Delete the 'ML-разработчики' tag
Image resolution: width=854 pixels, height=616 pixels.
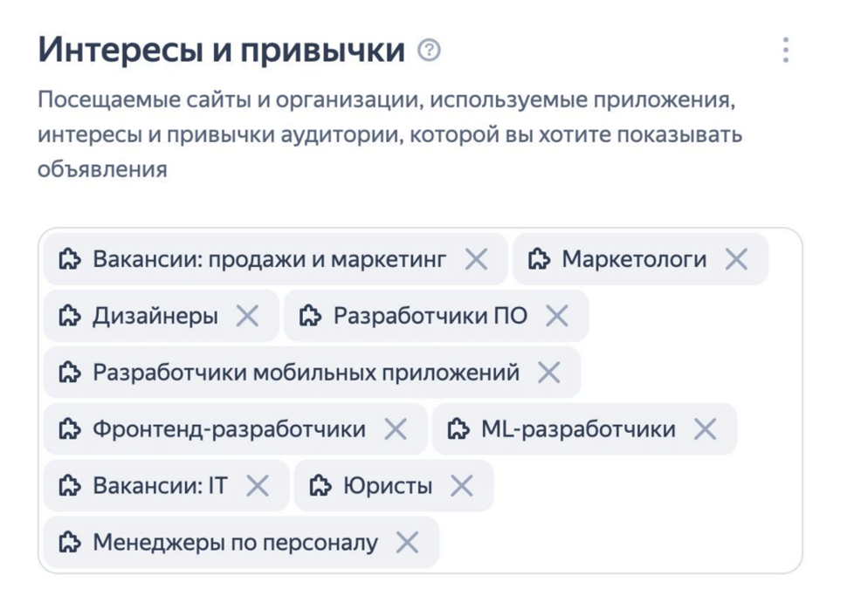click(x=705, y=429)
